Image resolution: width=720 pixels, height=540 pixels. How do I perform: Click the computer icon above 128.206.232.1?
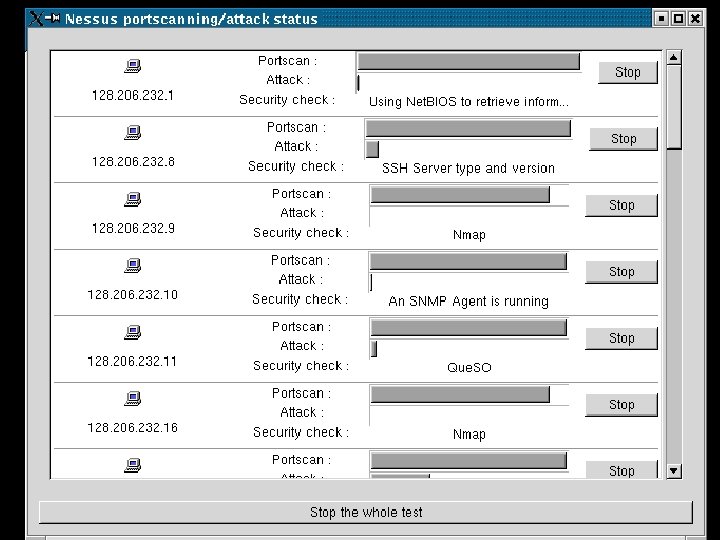coord(133,66)
